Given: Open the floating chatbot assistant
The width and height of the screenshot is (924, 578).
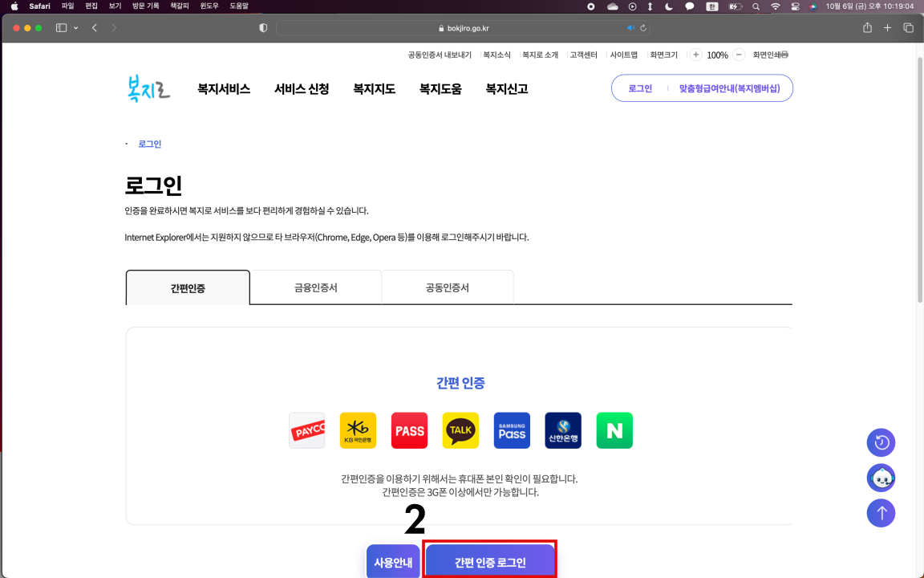Looking at the screenshot, I should pyautogui.click(x=881, y=478).
